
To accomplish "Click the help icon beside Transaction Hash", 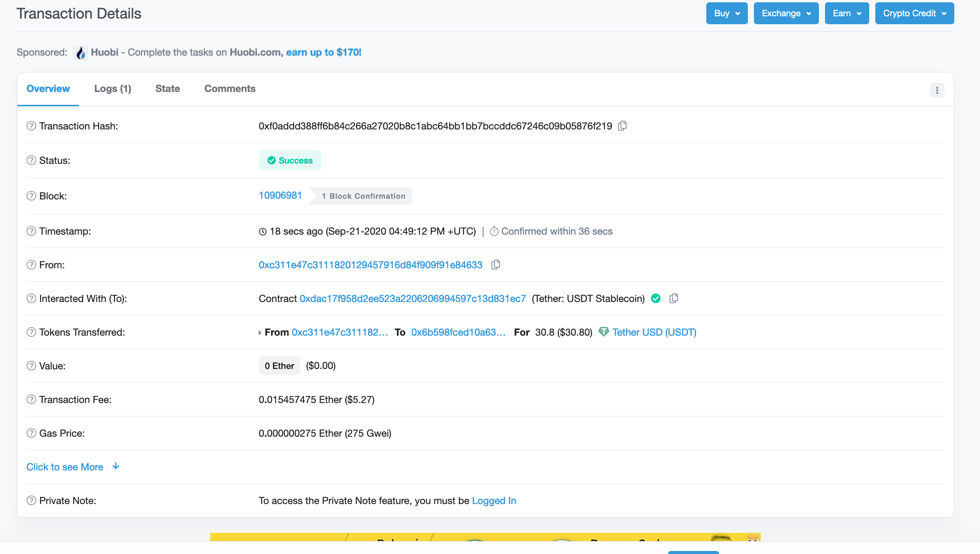I will pos(31,126).
